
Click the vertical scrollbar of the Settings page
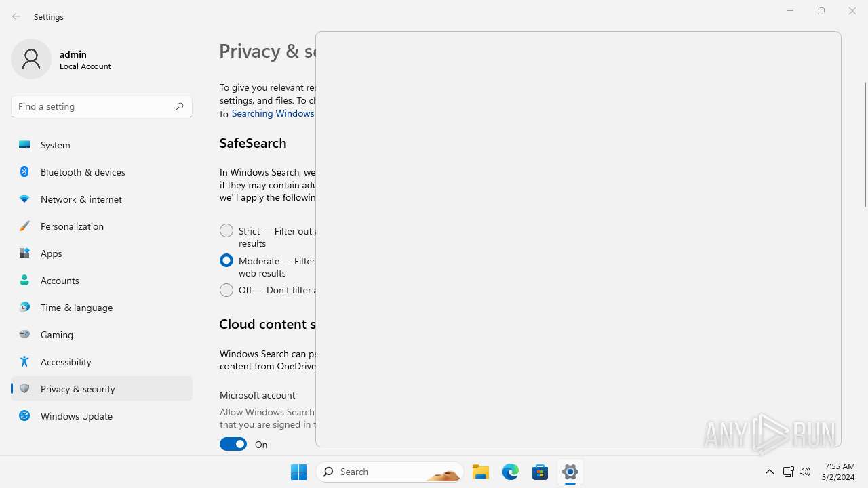pyautogui.click(x=865, y=144)
